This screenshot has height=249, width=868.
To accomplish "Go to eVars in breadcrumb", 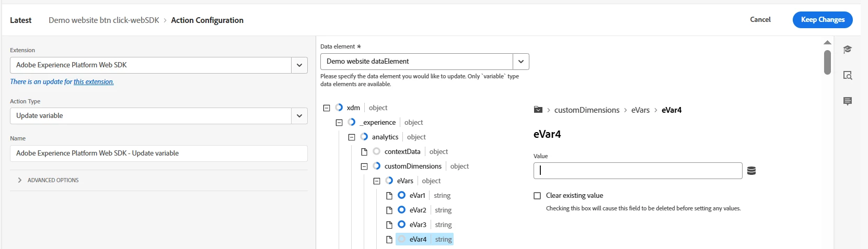I will pos(640,110).
